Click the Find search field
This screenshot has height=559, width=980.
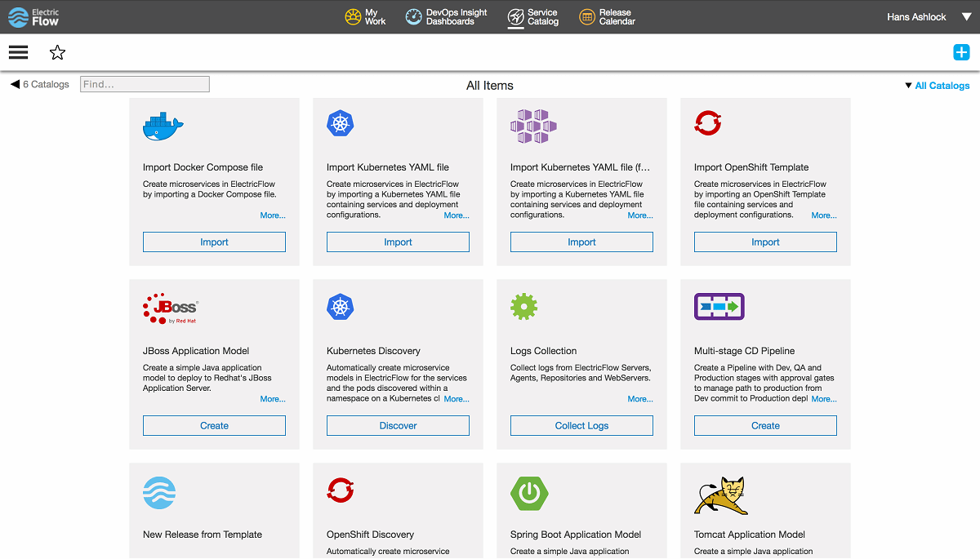(144, 83)
